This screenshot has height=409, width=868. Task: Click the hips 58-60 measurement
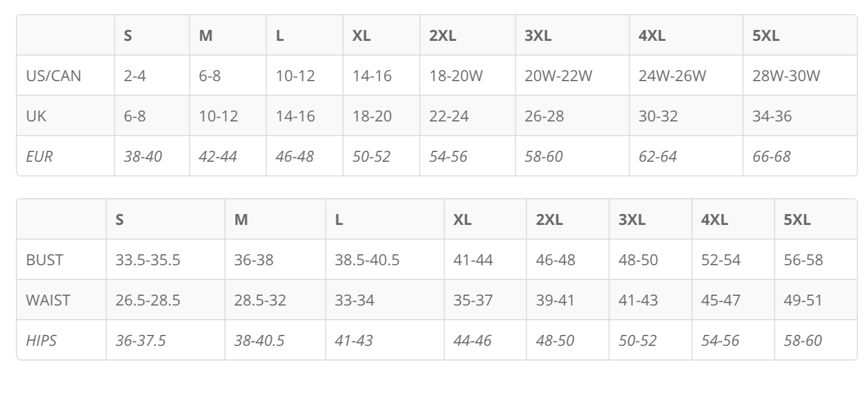(x=803, y=340)
